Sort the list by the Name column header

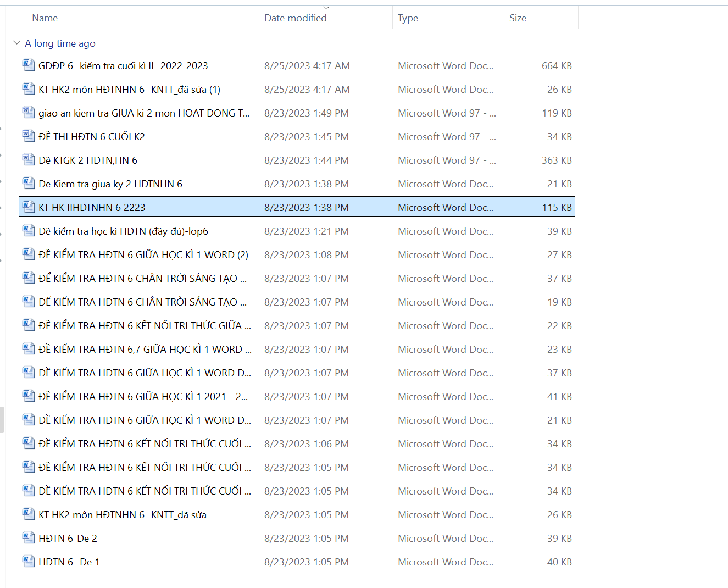tap(45, 18)
